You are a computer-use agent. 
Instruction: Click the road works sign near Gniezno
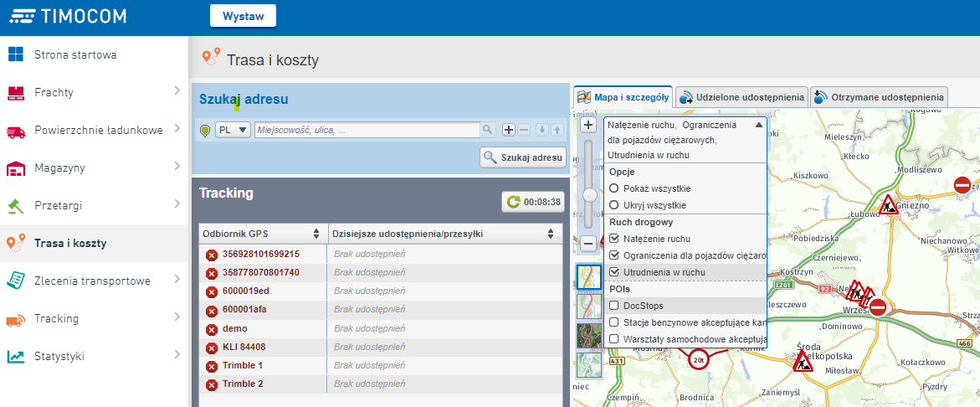tap(889, 203)
